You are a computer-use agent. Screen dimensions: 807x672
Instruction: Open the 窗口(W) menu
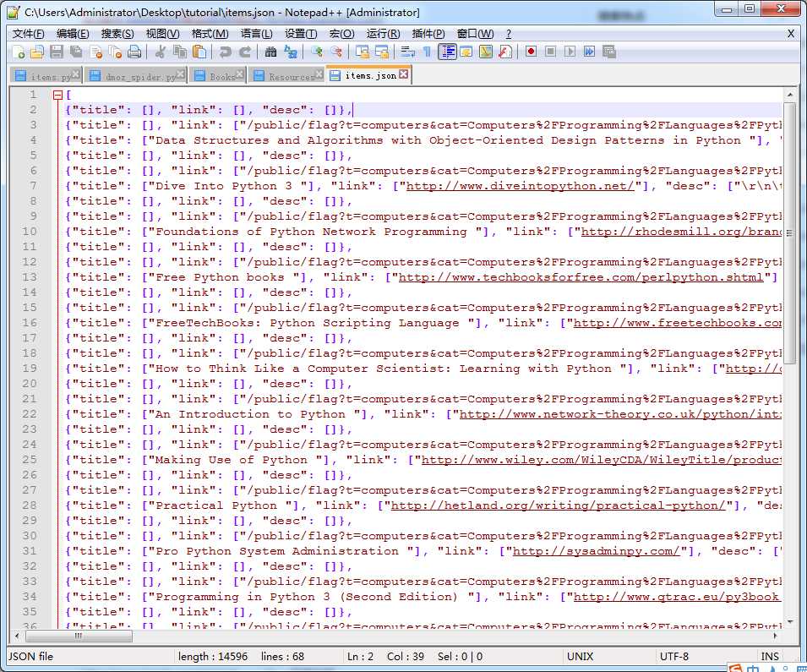475,34
